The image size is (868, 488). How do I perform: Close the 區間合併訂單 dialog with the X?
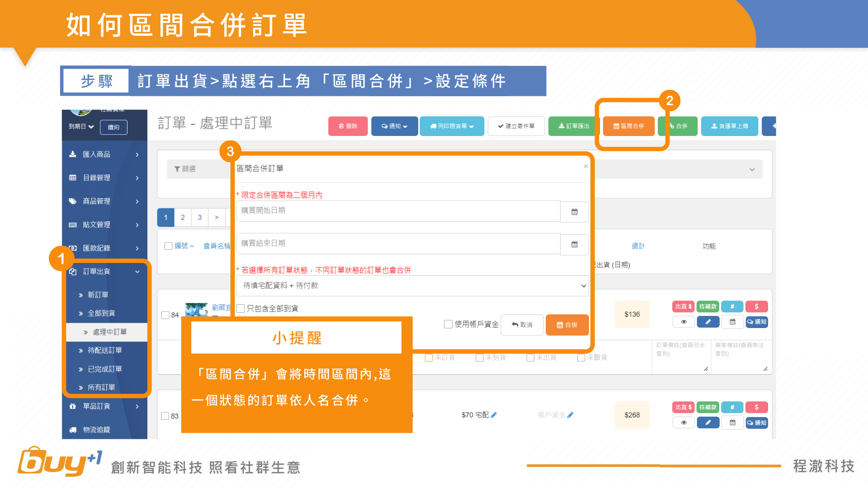[x=585, y=166]
